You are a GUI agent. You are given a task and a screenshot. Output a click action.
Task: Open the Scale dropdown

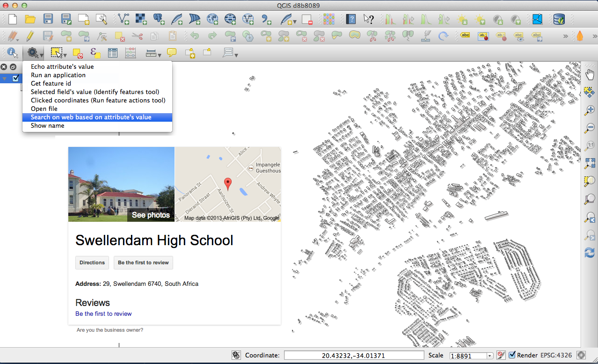click(x=489, y=356)
